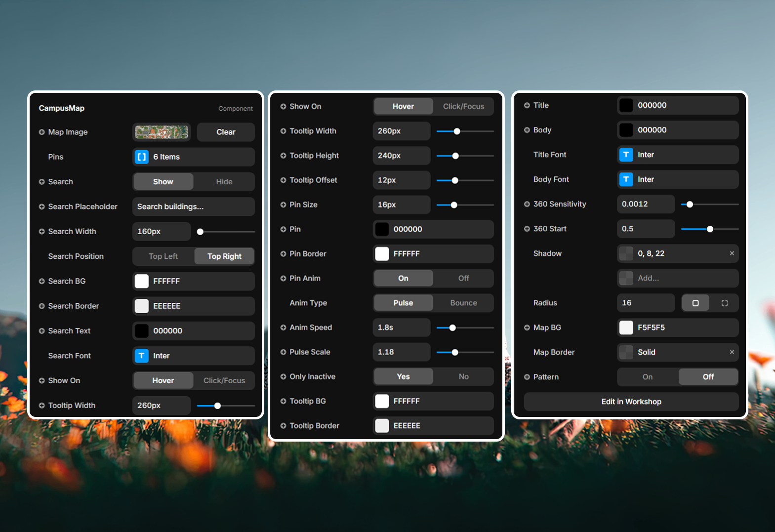Click the plus icon beside Map Image
775x532 pixels.
(42, 132)
